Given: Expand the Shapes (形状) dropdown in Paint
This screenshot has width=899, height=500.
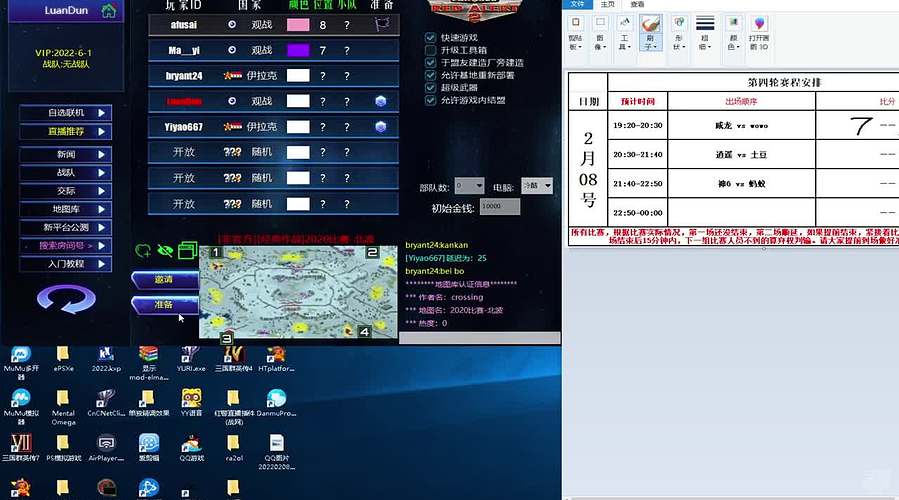Looking at the screenshot, I should pyautogui.click(x=678, y=32).
